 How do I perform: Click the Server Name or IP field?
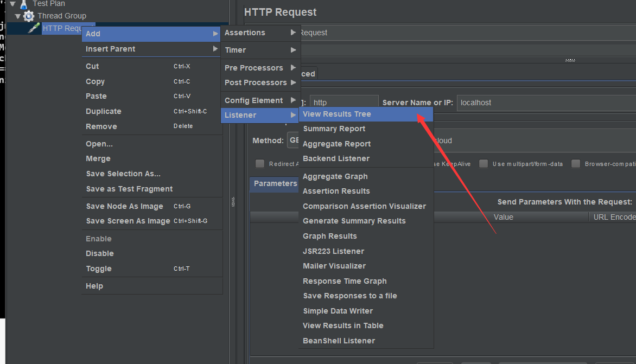coord(545,103)
